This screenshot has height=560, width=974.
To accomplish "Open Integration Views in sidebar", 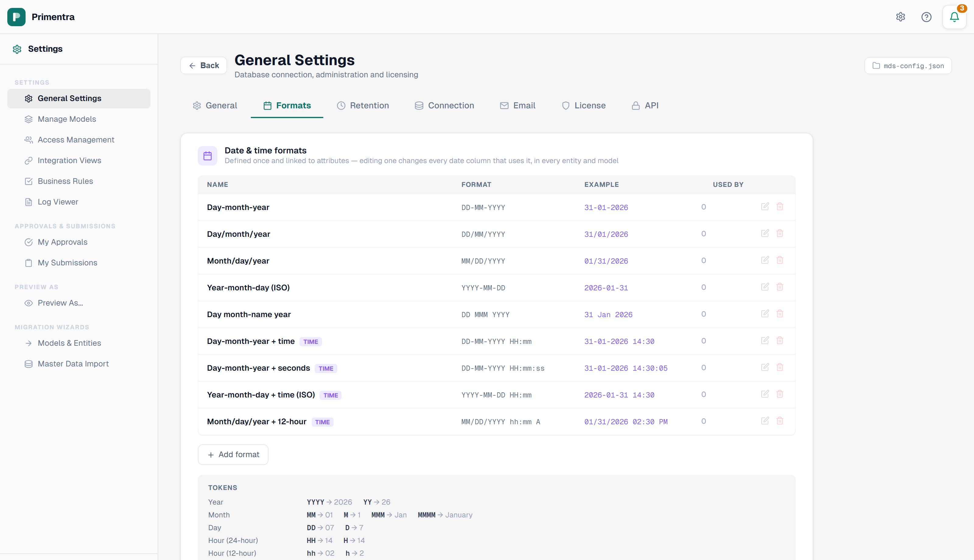I will tap(79, 161).
